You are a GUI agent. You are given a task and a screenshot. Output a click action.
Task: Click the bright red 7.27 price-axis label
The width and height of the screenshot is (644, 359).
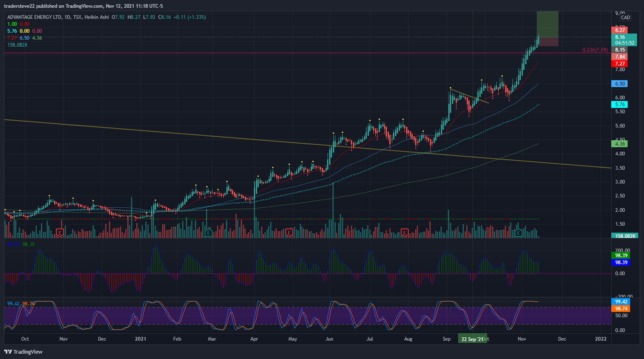pyautogui.click(x=620, y=64)
